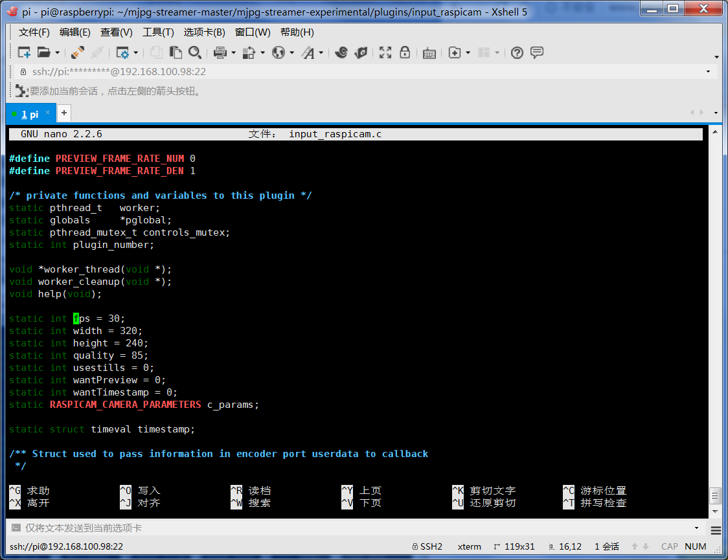Click terminal scrollbar down arrow
The width and height of the screenshot is (728, 560).
coord(716,511)
